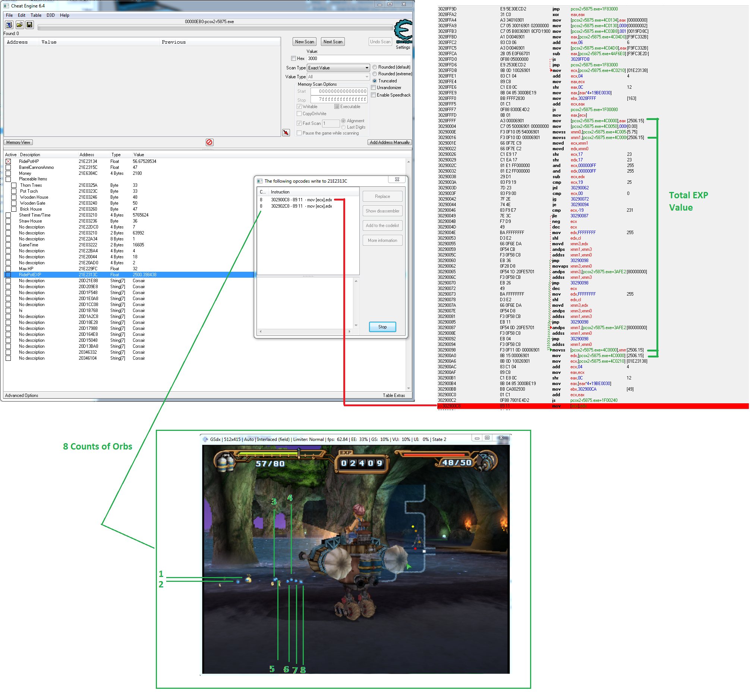The height and width of the screenshot is (700, 750).
Task: Enable the Speedhack checkbox
Action: click(374, 95)
